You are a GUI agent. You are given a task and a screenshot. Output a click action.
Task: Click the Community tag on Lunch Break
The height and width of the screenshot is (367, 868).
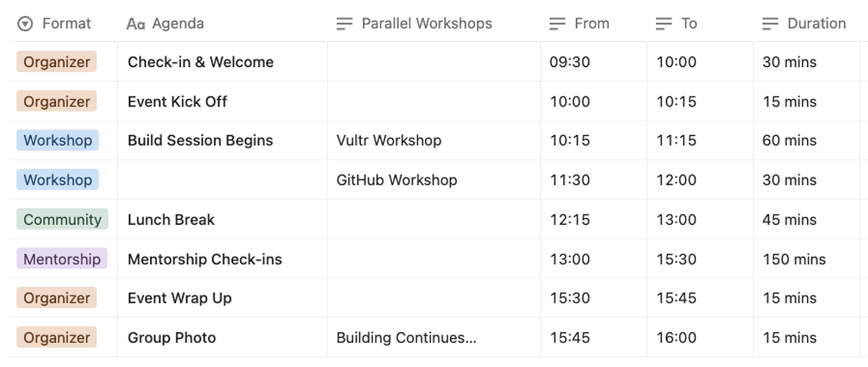62,219
